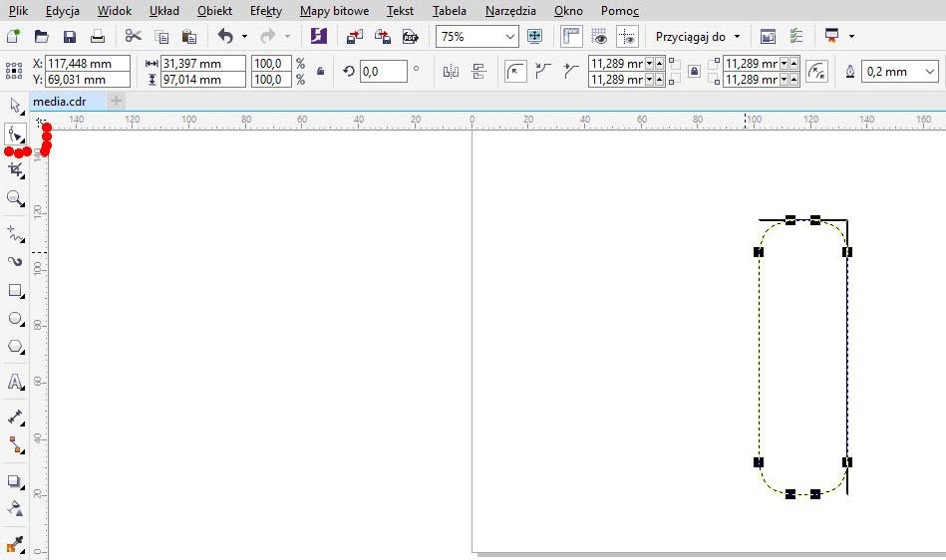Click the Undo arrow button
946x560 pixels.
pyautogui.click(x=225, y=37)
